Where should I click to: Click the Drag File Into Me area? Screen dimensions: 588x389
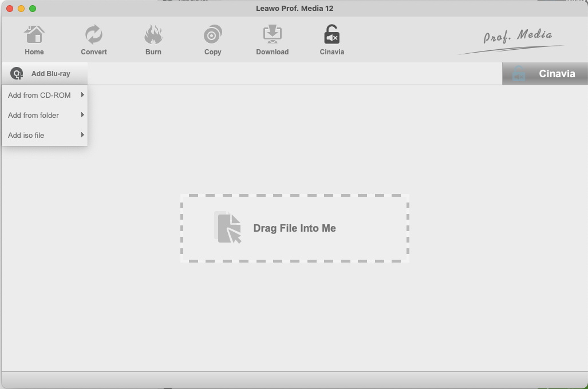click(x=295, y=228)
